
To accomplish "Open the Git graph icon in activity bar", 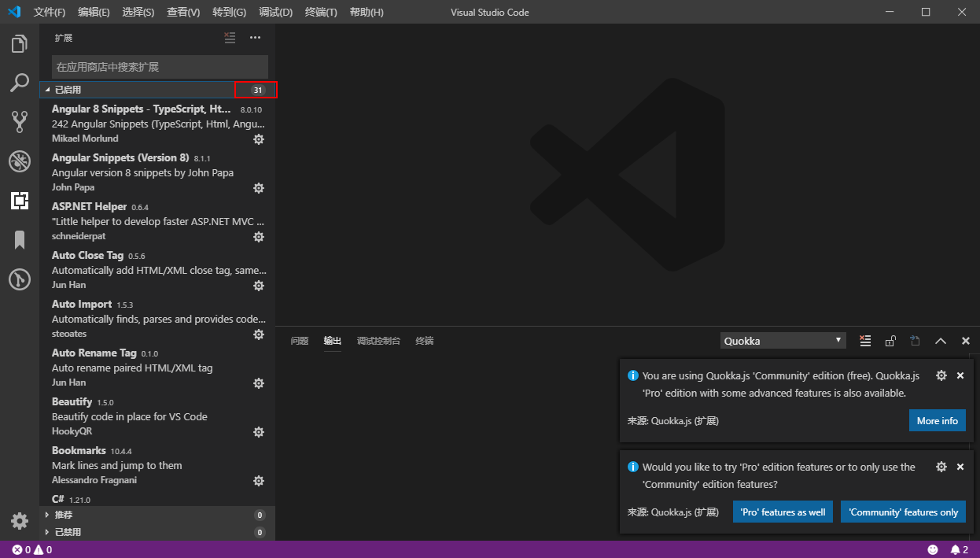I will 20,279.
